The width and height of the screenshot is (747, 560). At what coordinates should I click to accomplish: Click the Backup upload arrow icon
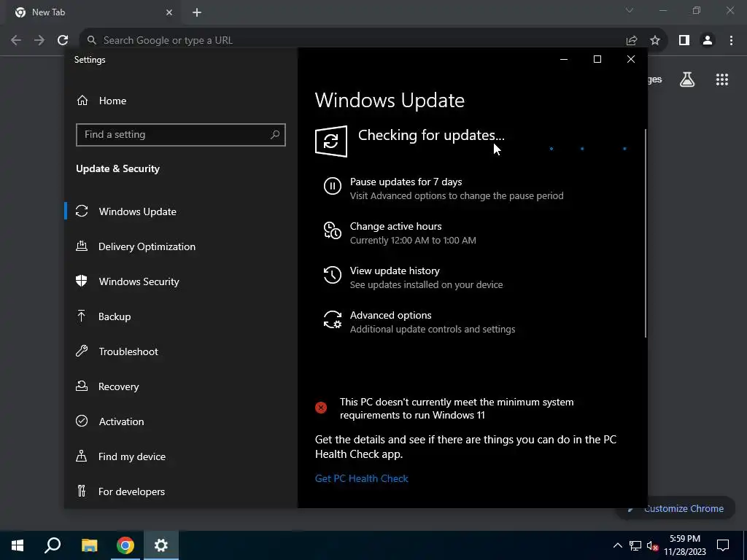(x=82, y=316)
